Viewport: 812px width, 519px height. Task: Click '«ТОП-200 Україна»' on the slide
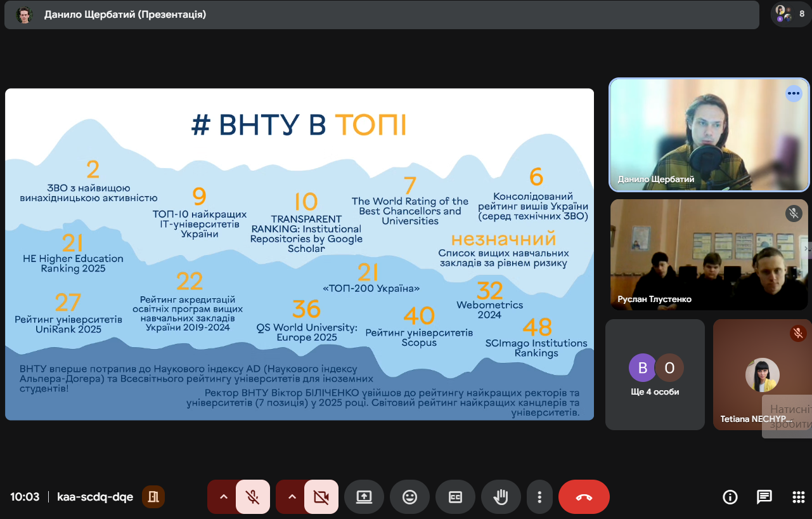point(372,288)
